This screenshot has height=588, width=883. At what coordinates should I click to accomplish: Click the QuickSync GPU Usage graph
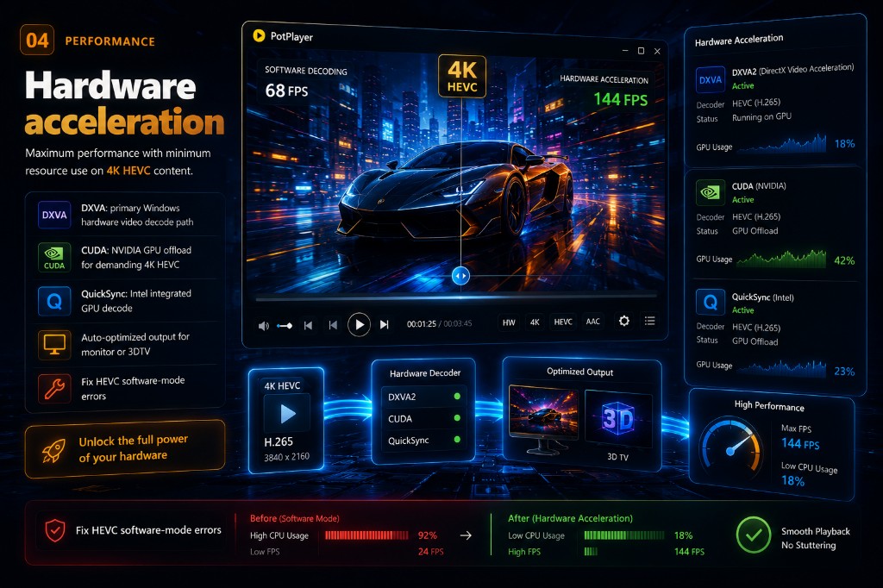(782, 368)
